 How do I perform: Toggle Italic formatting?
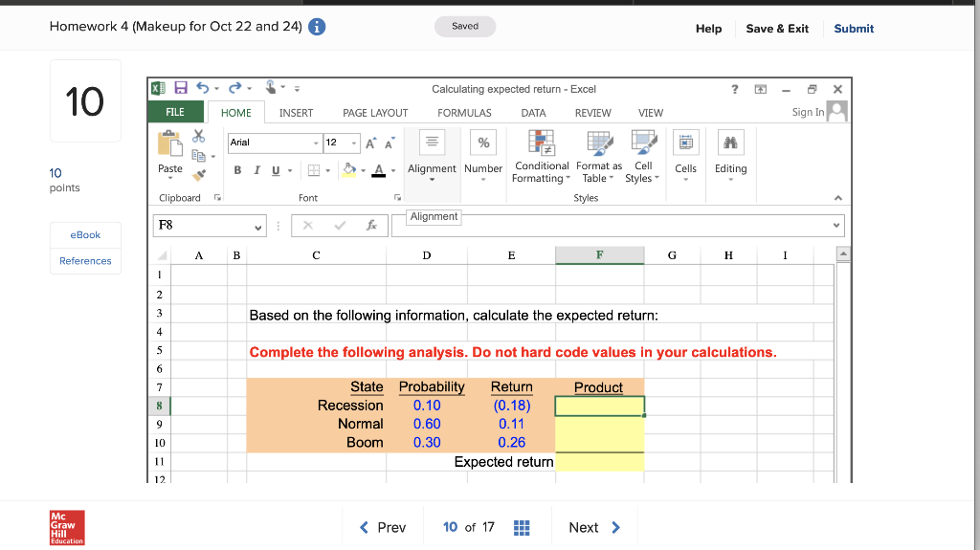click(256, 170)
